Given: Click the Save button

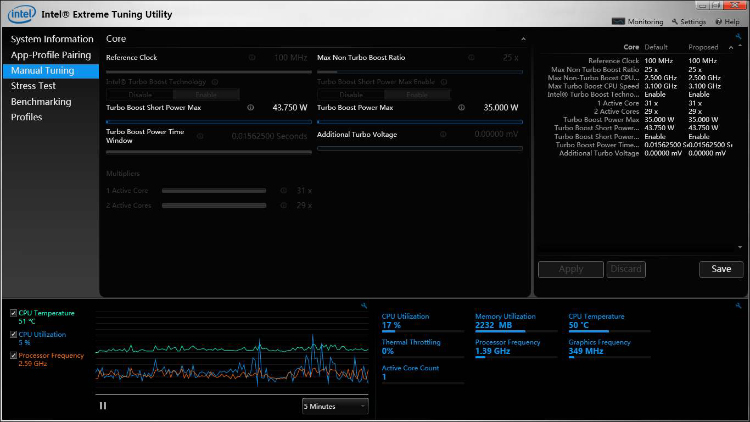Looking at the screenshot, I should point(721,269).
